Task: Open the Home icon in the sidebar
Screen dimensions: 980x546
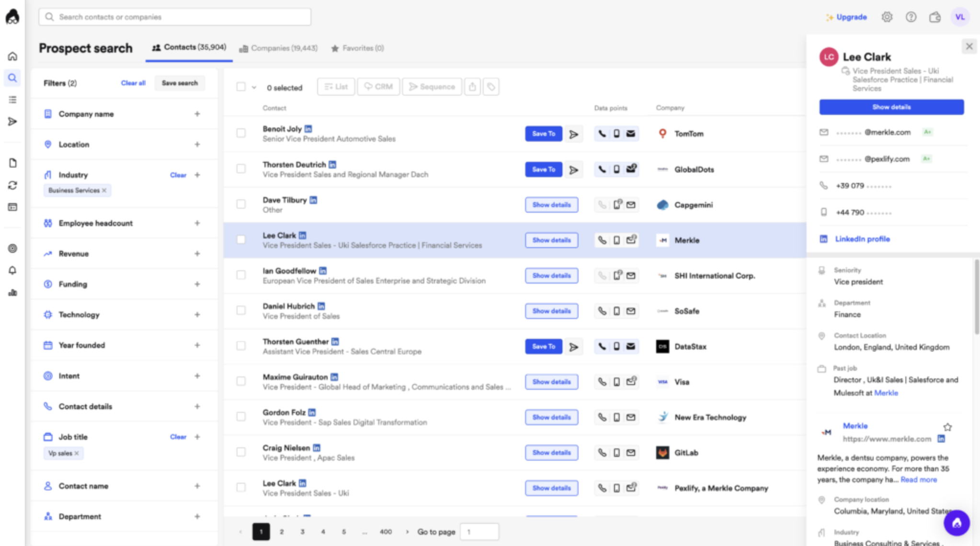Action: click(x=12, y=56)
